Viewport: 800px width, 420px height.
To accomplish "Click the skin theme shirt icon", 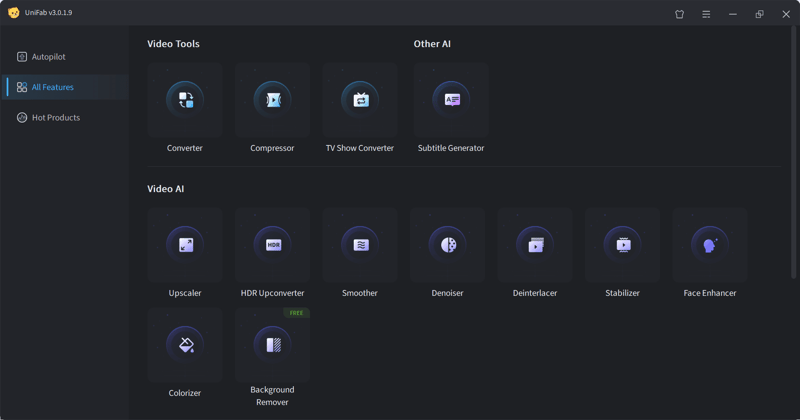I will (x=680, y=14).
